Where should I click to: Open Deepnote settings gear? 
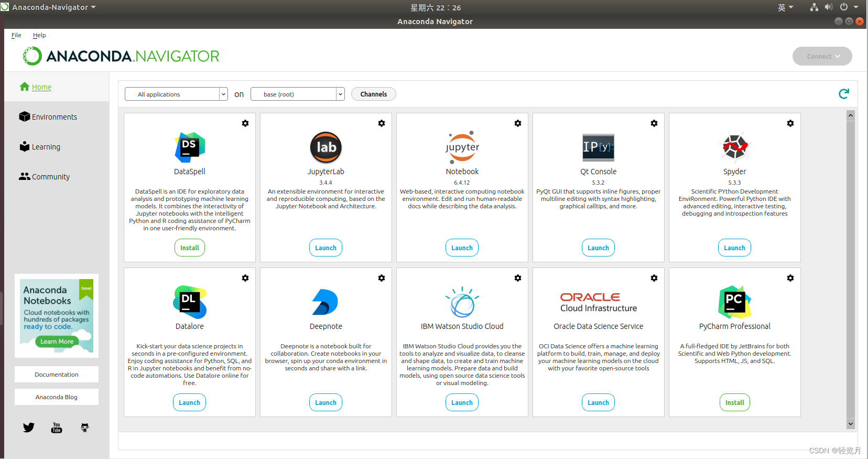[x=382, y=278]
